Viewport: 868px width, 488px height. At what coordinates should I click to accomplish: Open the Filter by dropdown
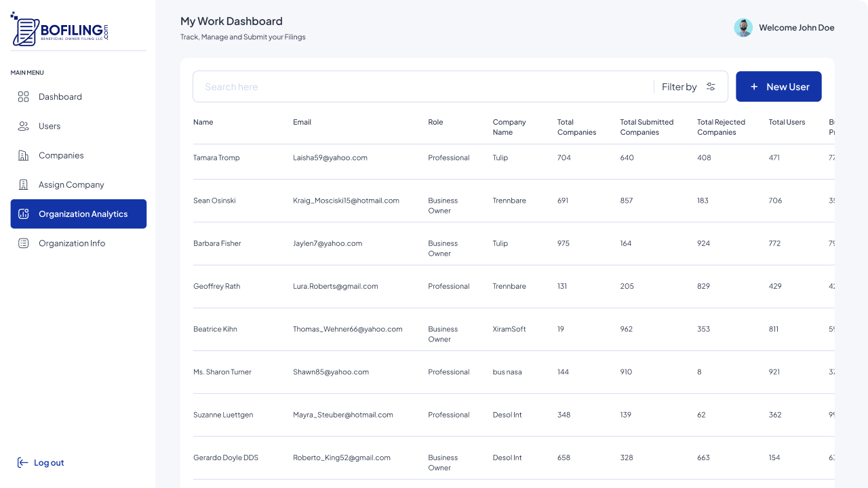tap(688, 87)
